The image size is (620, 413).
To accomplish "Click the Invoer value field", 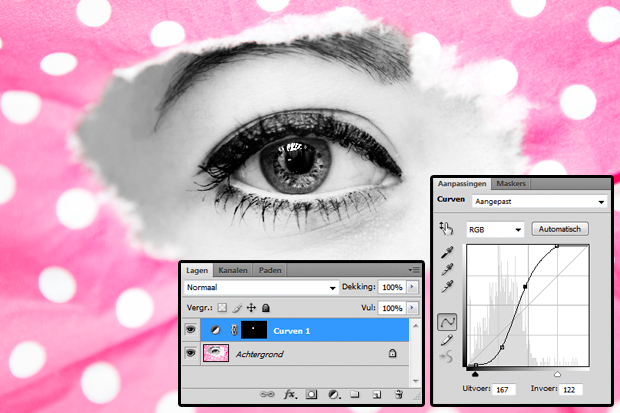I will [571, 390].
